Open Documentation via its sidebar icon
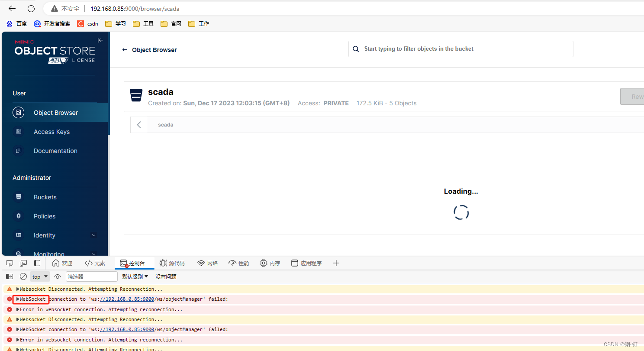This screenshot has height=351, width=644. pyautogui.click(x=18, y=150)
